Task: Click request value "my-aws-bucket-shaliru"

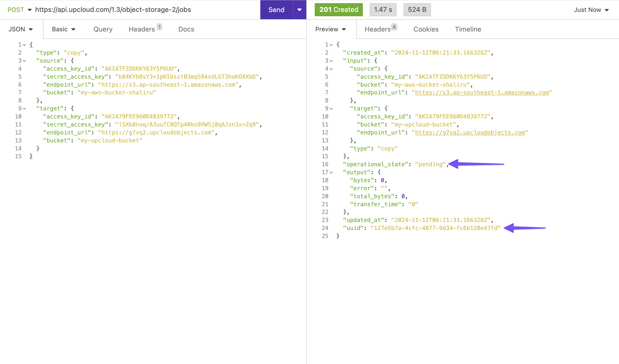Action: [117, 93]
